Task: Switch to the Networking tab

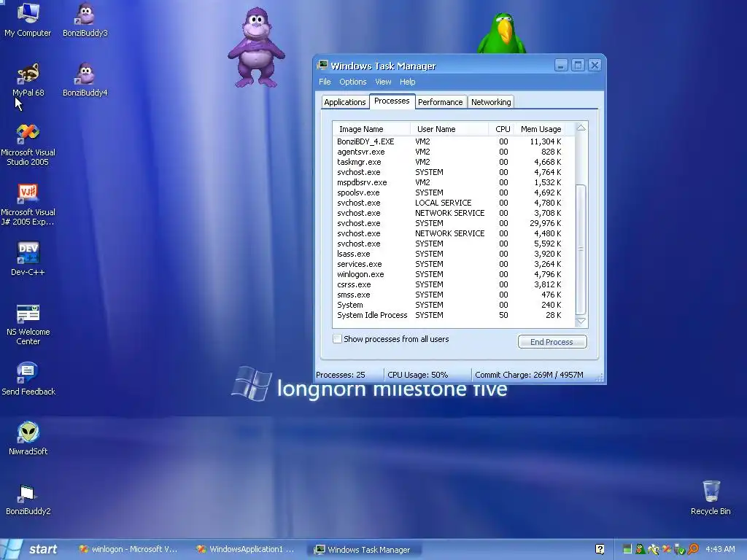Action: tap(491, 102)
